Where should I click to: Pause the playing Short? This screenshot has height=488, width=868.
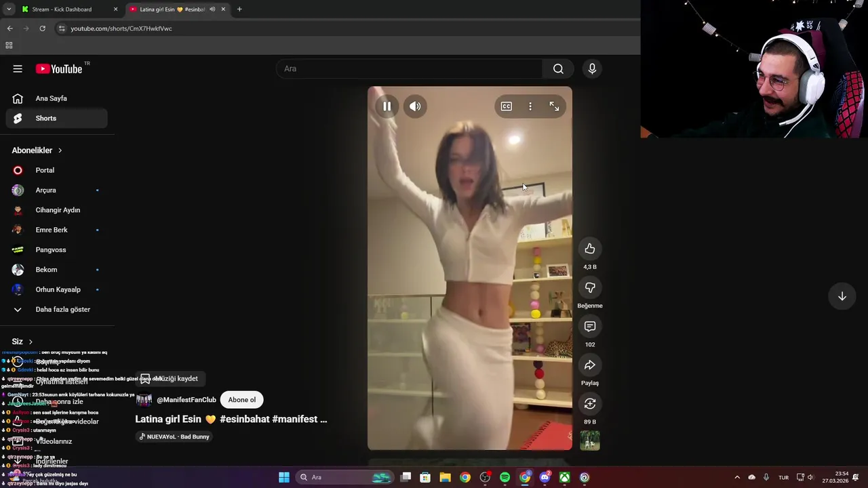387,106
